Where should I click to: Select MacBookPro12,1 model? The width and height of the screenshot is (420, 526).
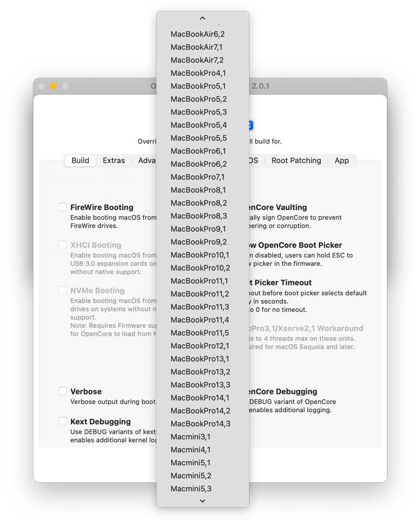203,346
